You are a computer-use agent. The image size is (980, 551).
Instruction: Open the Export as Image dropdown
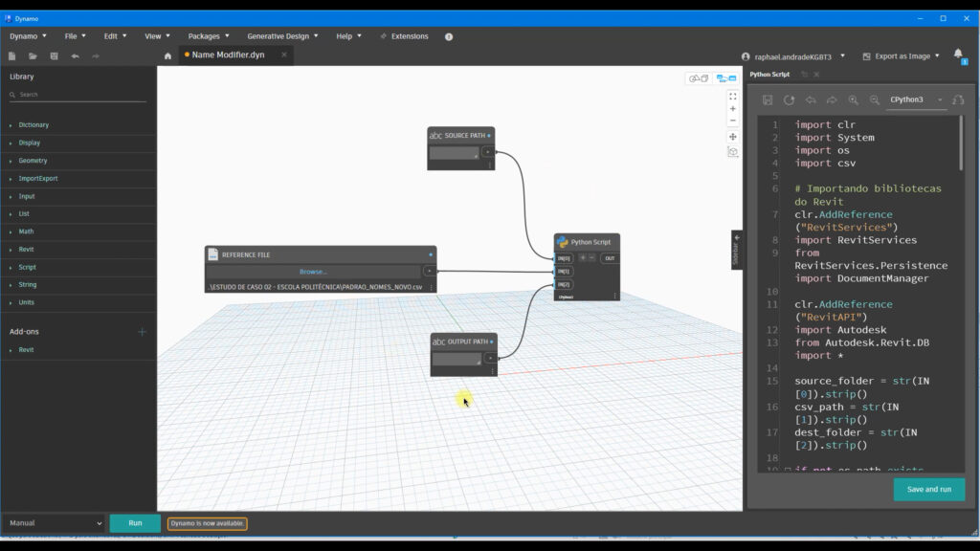pyautogui.click(x=901, y=56)
